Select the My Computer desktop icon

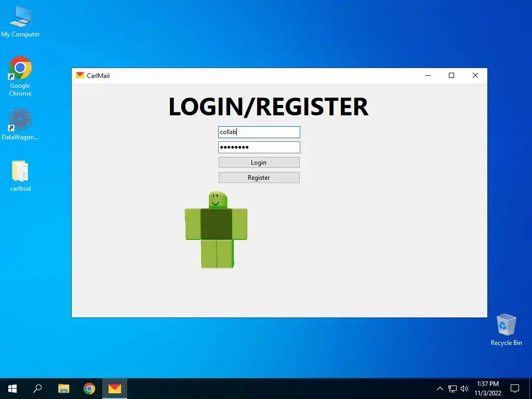pyautogui.click(x=20, y=22)
